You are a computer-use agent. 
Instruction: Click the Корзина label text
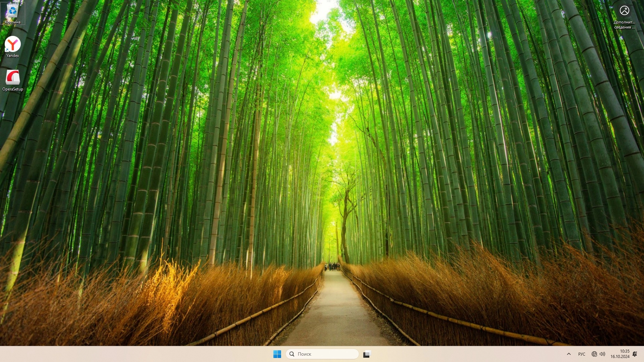[13, 22]
